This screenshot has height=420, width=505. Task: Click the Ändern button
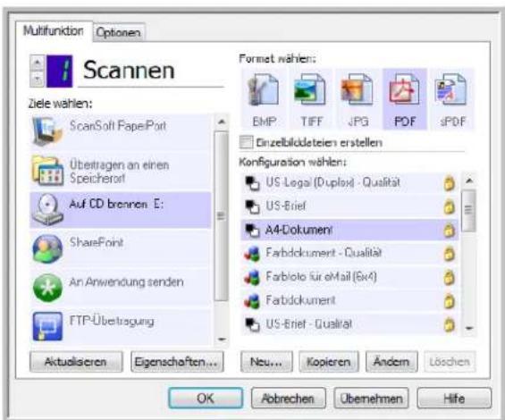click(391, 362)
